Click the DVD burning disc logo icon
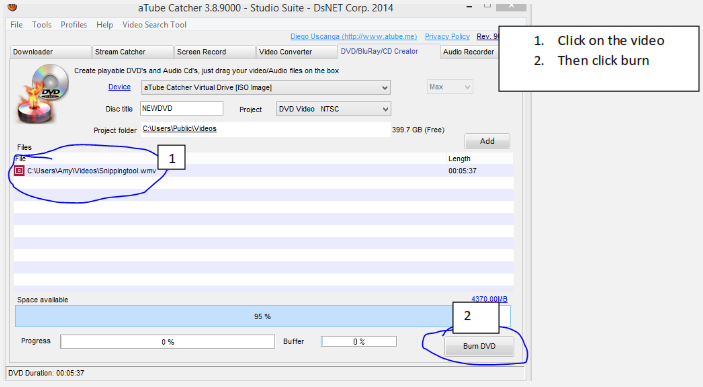 43,93
